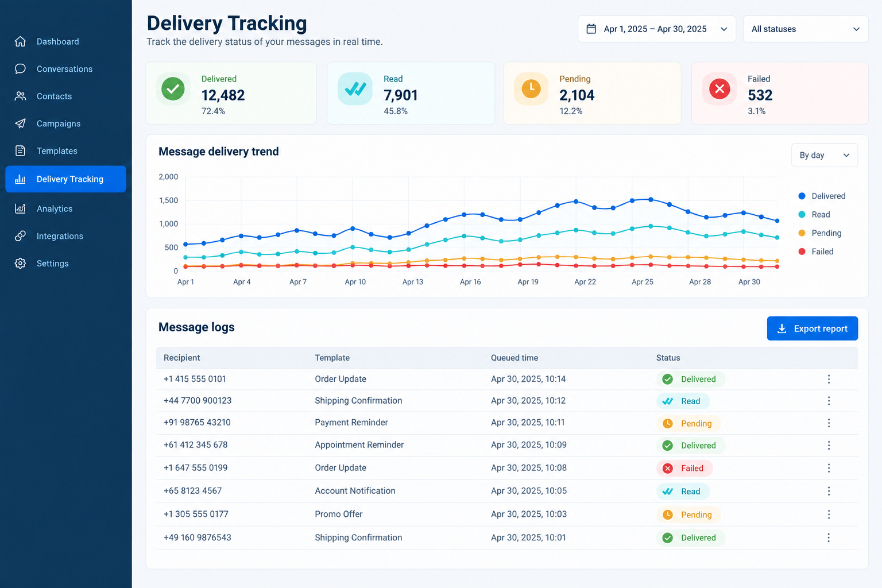Sort by Recipient column header
The image size is (882, 588).
pos(181,358)
